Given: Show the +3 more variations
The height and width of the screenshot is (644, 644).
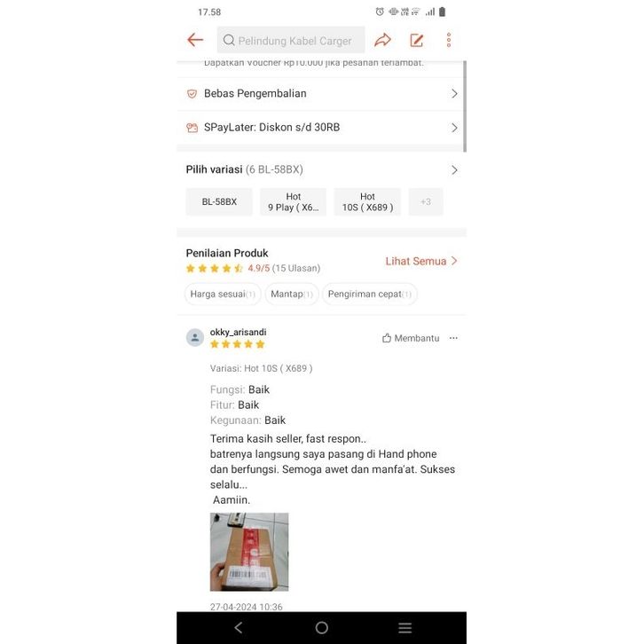Looking at the screenshot, I should click(426, 201).
